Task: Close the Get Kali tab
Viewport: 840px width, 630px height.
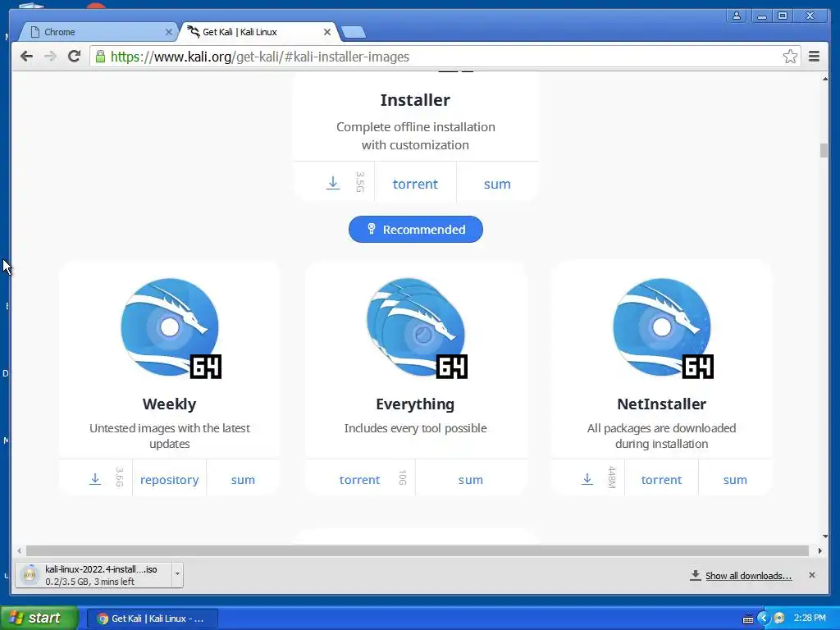Action: point(326,32)
